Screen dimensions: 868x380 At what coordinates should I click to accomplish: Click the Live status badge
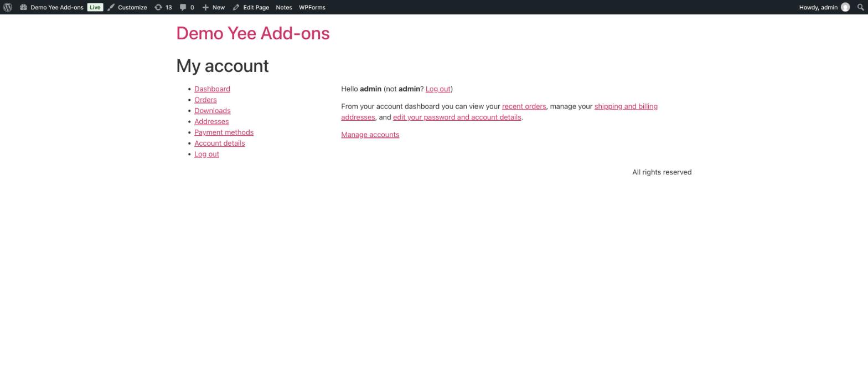click(95, 7)
